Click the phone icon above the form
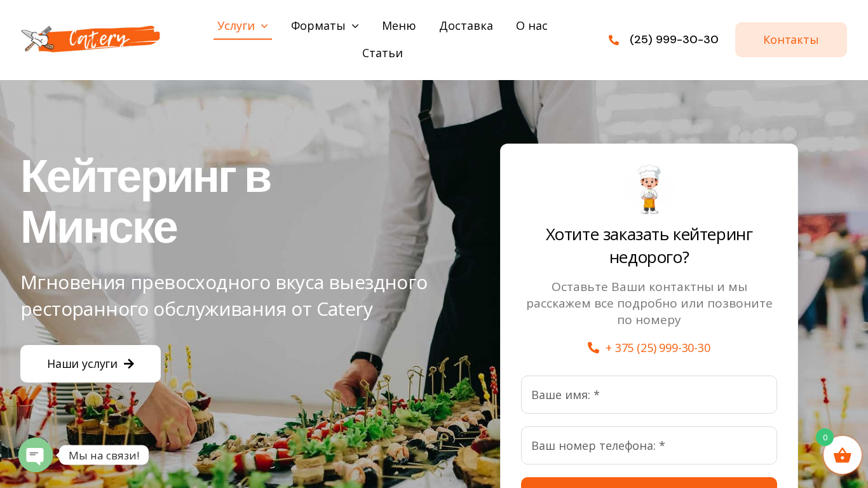The height and width of the screenshot is (488, 868). 593,348
